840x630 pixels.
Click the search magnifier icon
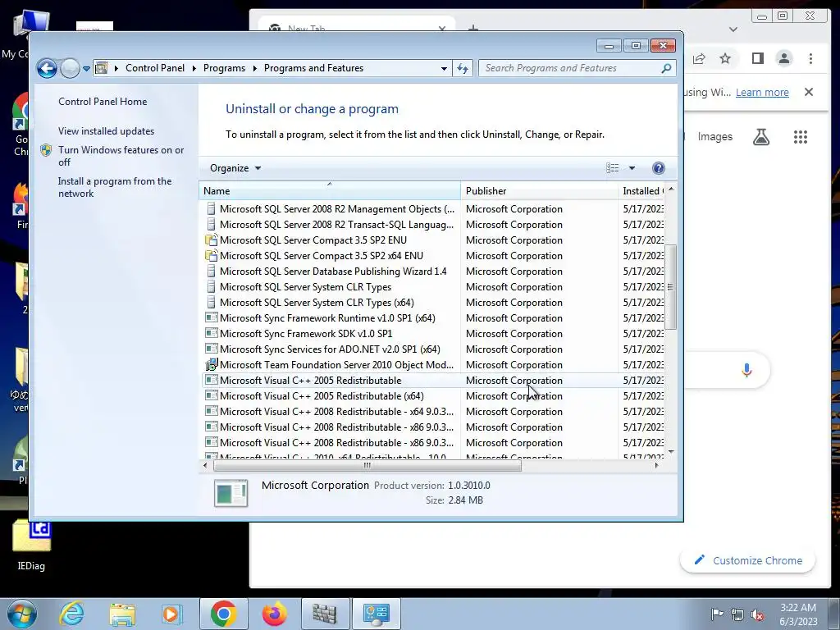666,68
